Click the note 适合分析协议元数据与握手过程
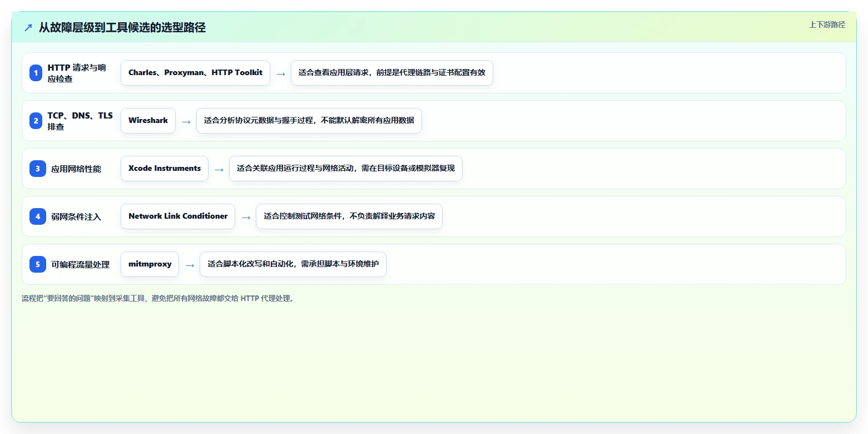Image resolution: width=868 pixels, height=434 pixels. coord(309,121)
